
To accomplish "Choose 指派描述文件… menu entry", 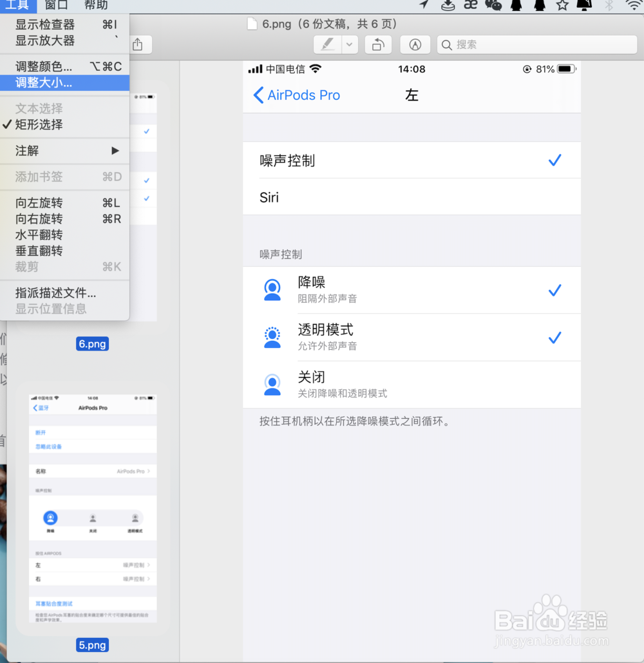I will (x=64, y=293).
